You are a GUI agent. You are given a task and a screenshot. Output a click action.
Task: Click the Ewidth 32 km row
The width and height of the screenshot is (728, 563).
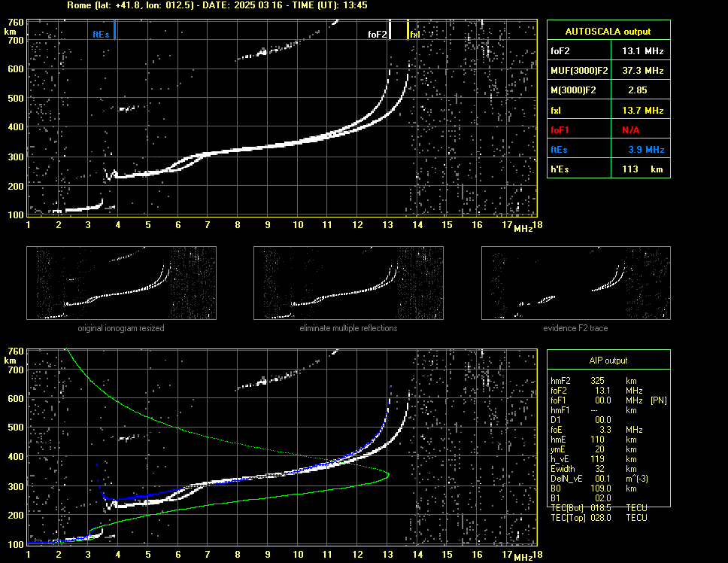point(593,469)
